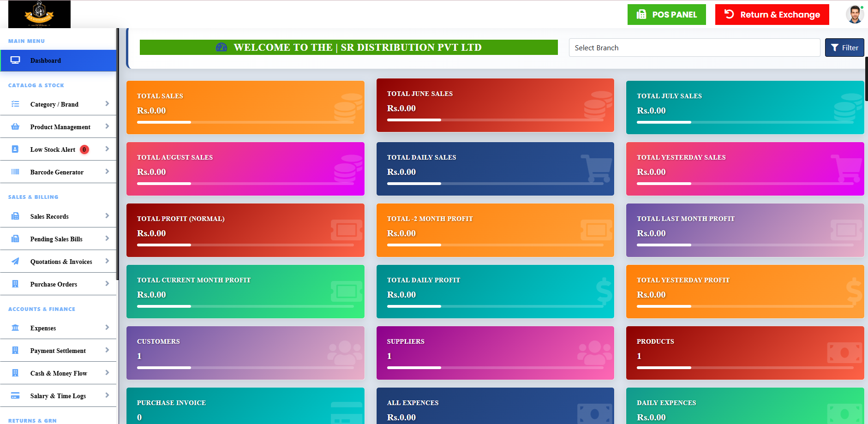Click the Daily Expences card
Screen dimensions: 868x424
745,406
